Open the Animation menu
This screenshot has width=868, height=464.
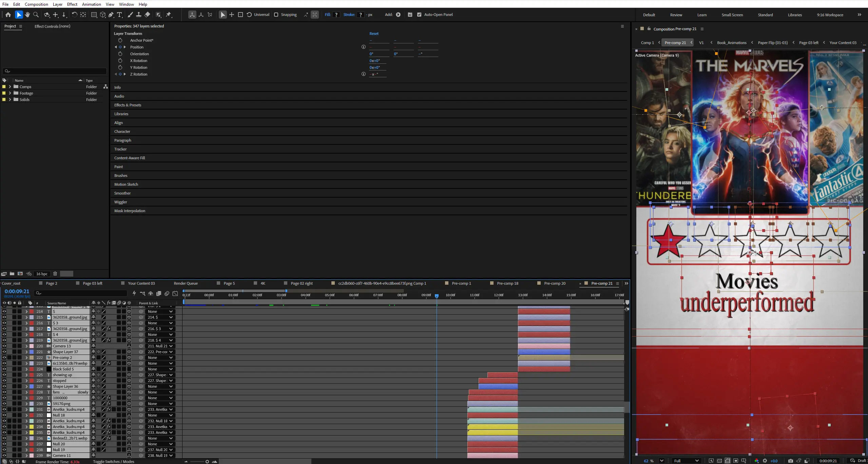(92, 4)
